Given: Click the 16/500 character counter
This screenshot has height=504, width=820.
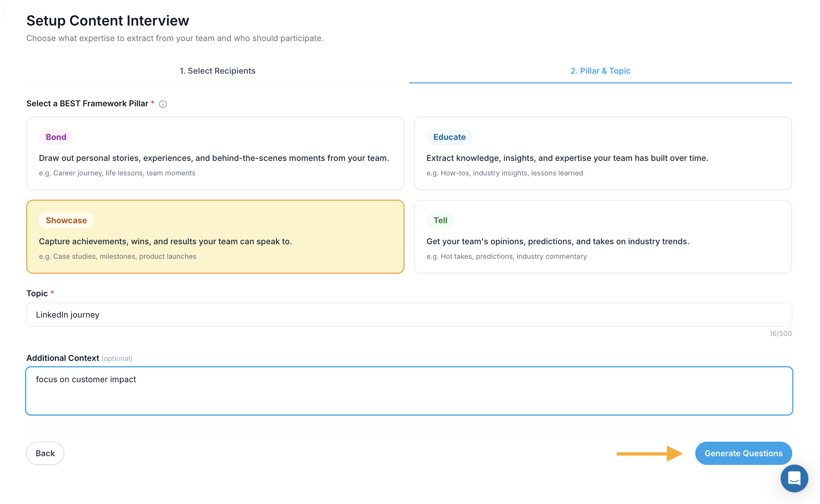Looking at the screenshot, I should (x=780, y=333).
